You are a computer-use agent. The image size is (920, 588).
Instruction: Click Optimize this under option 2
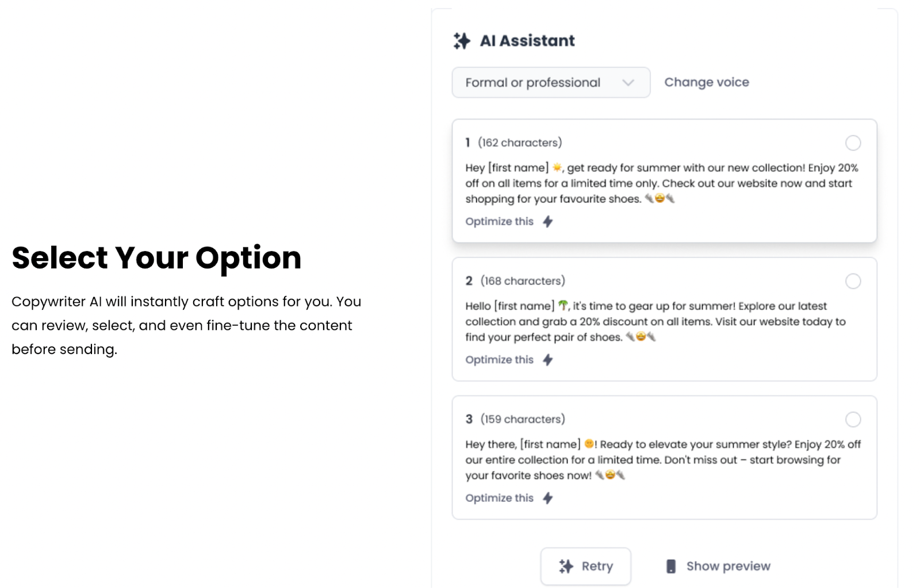[x=499, y=360]
